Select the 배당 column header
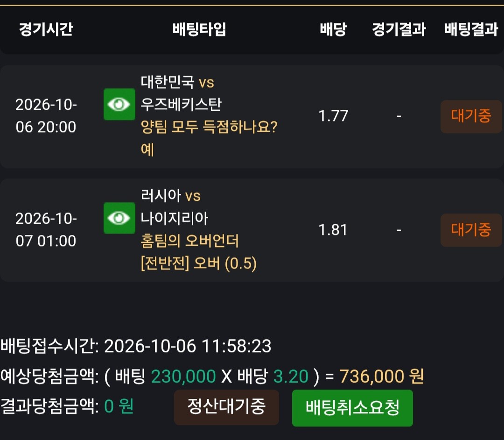 (333, 29)
